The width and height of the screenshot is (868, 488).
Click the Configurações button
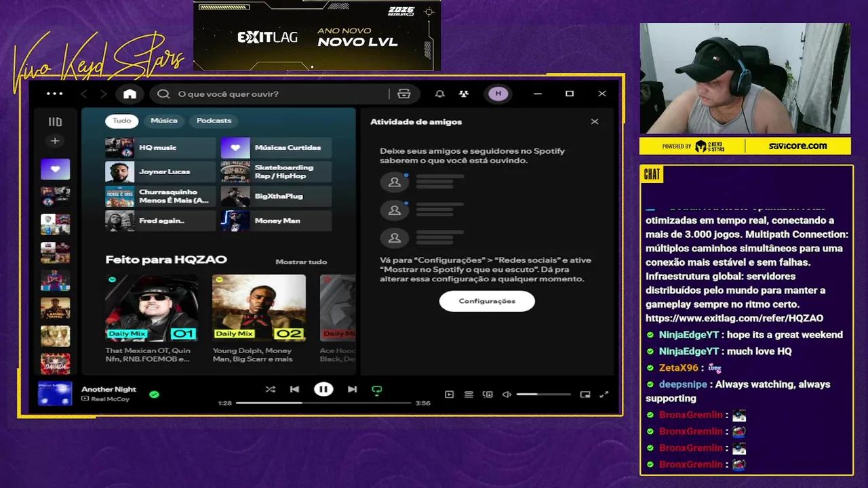click(487, 301)
